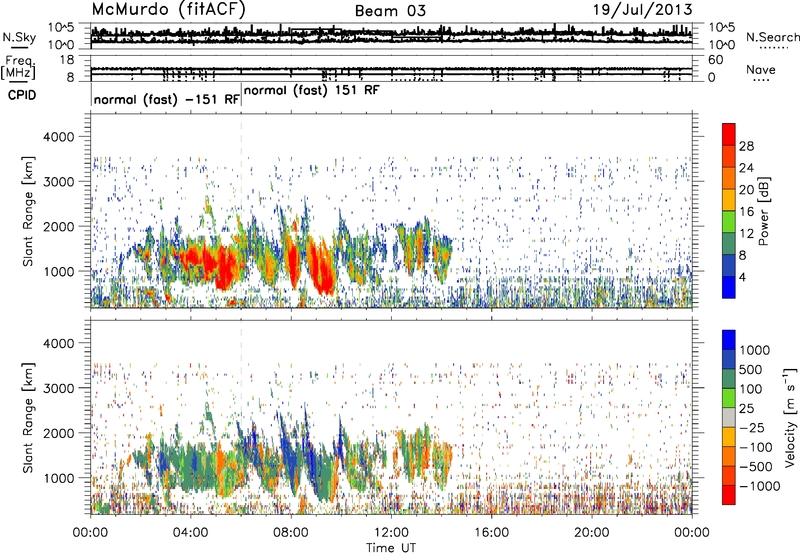800x554 pixels.
Task: Click the '500' velocity colorbar tick
Action: [x=751, y=369]
